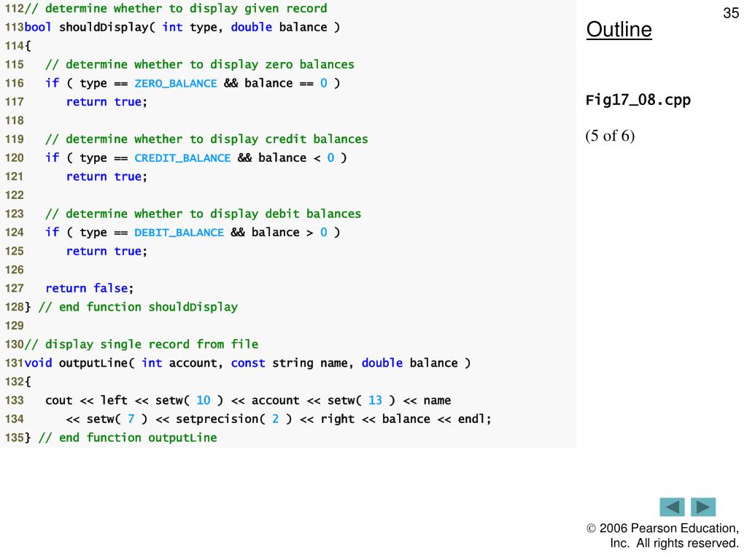Image resolution: width=747 pixels, height=560 pixels.
Task: Click slide number 35
Action: coord(730,13)
